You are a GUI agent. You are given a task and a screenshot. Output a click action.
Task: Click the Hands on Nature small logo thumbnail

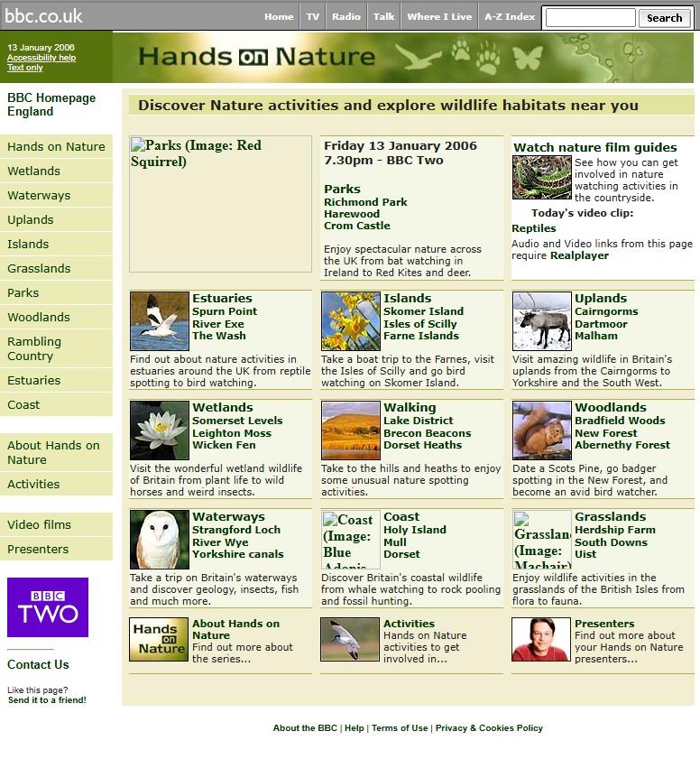click(x=158, y=639)
